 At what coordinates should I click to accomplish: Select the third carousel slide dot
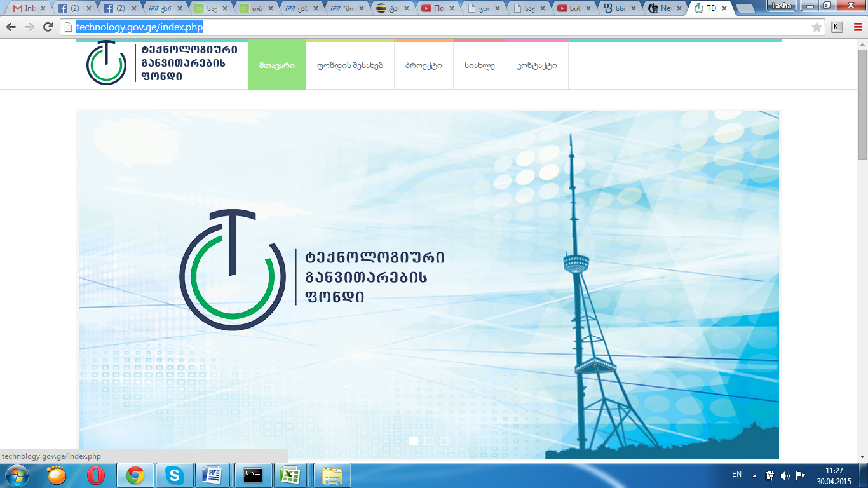pyautogui.click(x=444, y=440)
